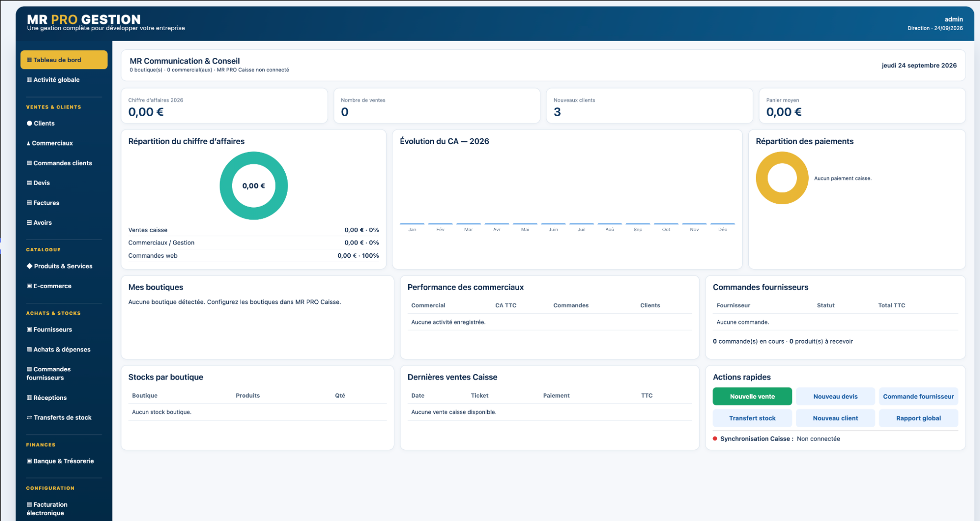Click the Achats & dépenses icon
Screen dimensions: 980x521
coord(29,350)
